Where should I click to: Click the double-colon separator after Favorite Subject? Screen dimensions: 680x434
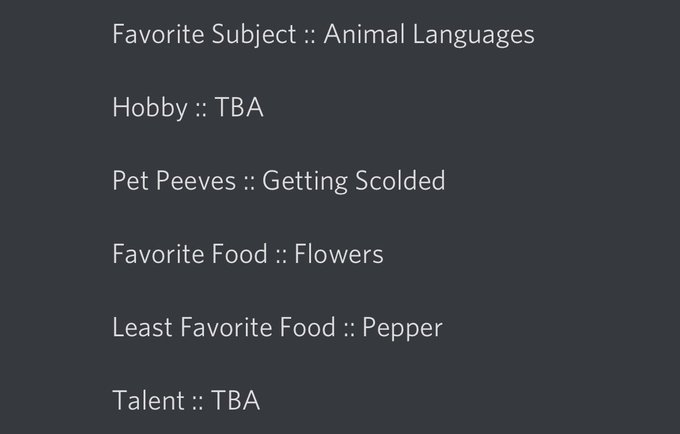point(310,37)
